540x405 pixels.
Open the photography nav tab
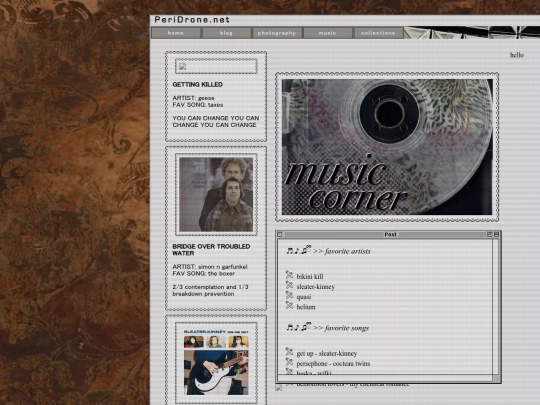pos(277,33)
